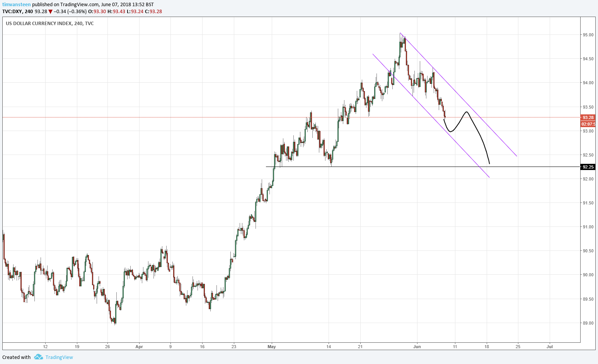Image resolution: width=598 pixels, height=364 pixels.
Task: Click the open value O:93.30
Action: 97,12
